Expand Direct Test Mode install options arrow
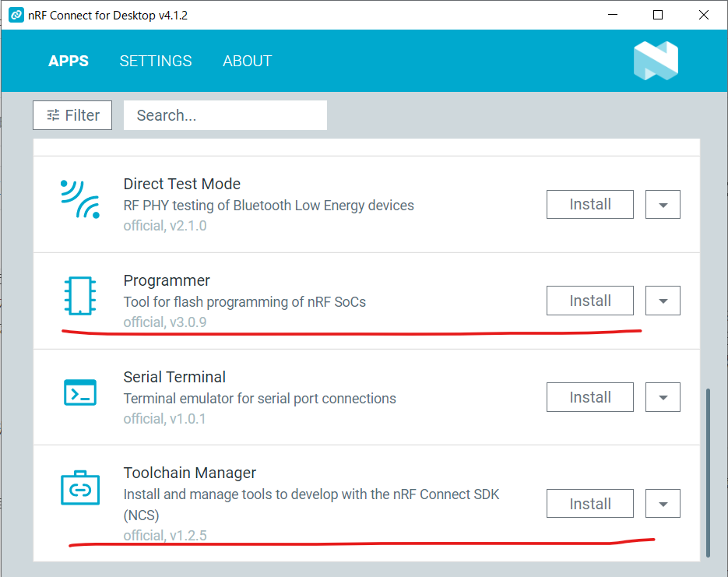 663,205
